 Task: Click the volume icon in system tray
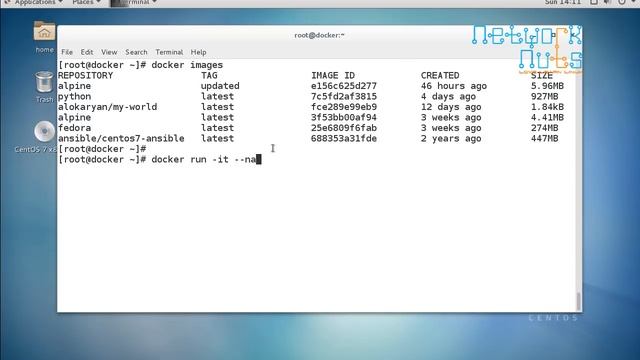[x=607, y=2]
